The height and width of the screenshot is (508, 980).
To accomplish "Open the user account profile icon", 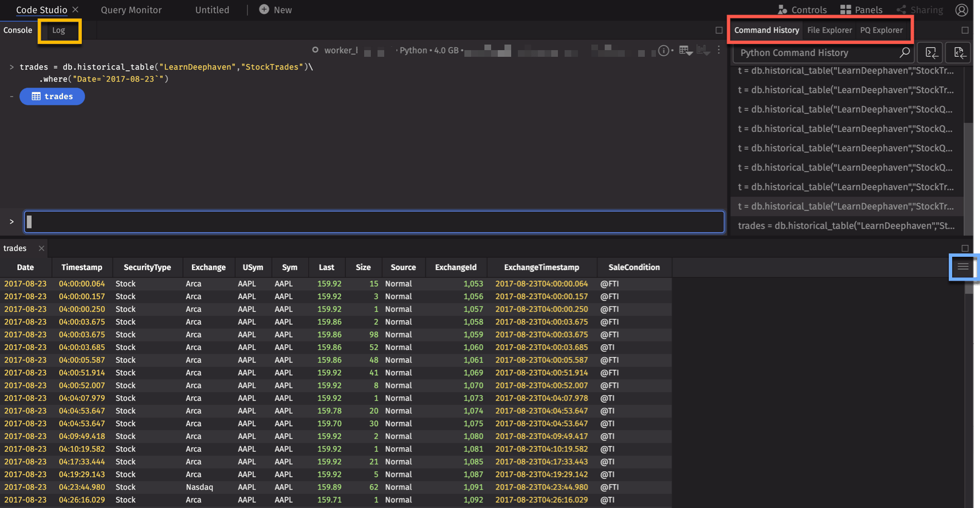I will tap(961, 10).
